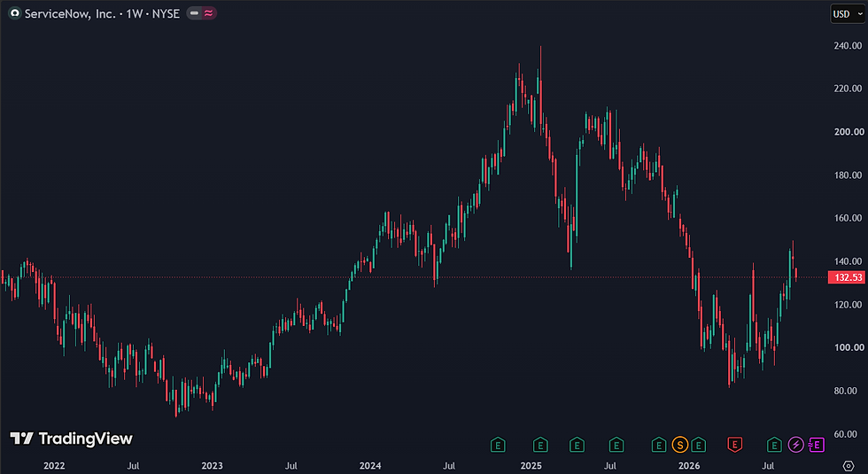Viewport: 868px width, 474px height.
Task: Click the Jul label between 2022 and 2023
Action: [x=133, y=466]
